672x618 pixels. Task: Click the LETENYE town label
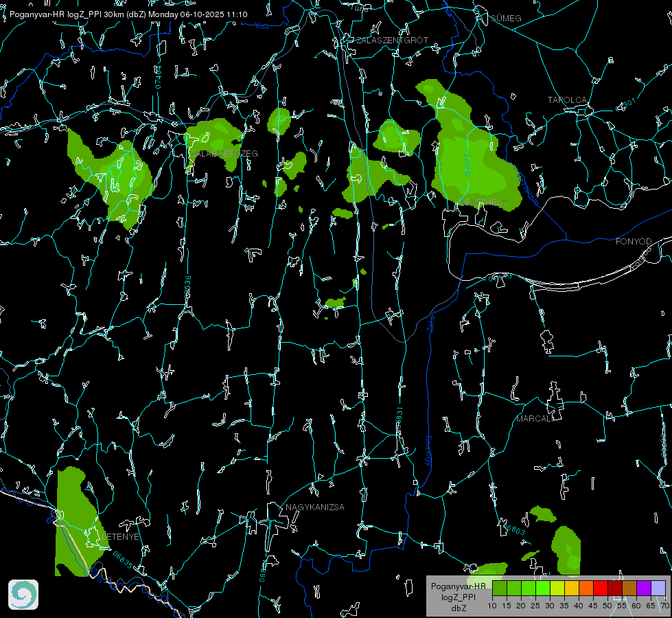(x=120, y=536)
